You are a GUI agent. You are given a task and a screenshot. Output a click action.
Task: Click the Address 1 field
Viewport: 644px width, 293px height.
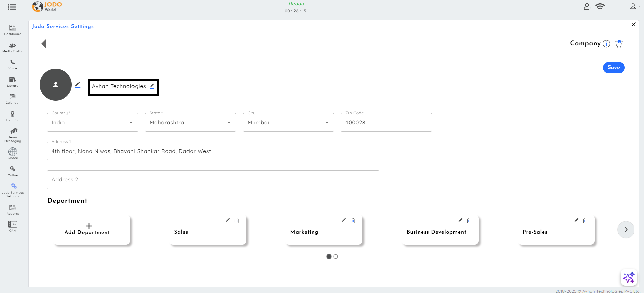(x=213, y=151)
